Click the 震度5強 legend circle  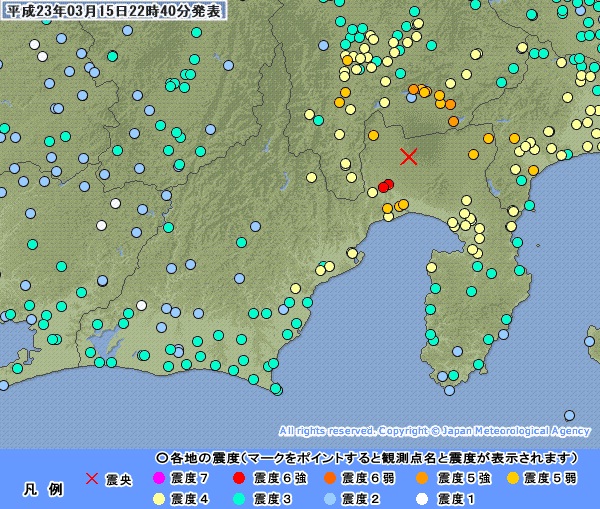point(422,478)
